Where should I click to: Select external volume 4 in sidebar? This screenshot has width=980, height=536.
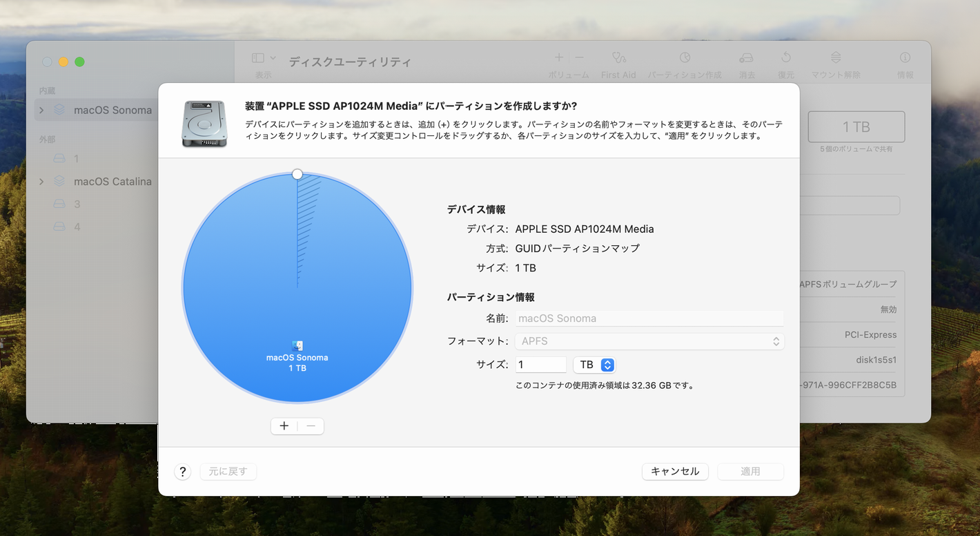pyautogui.click(x=77, y=227)
